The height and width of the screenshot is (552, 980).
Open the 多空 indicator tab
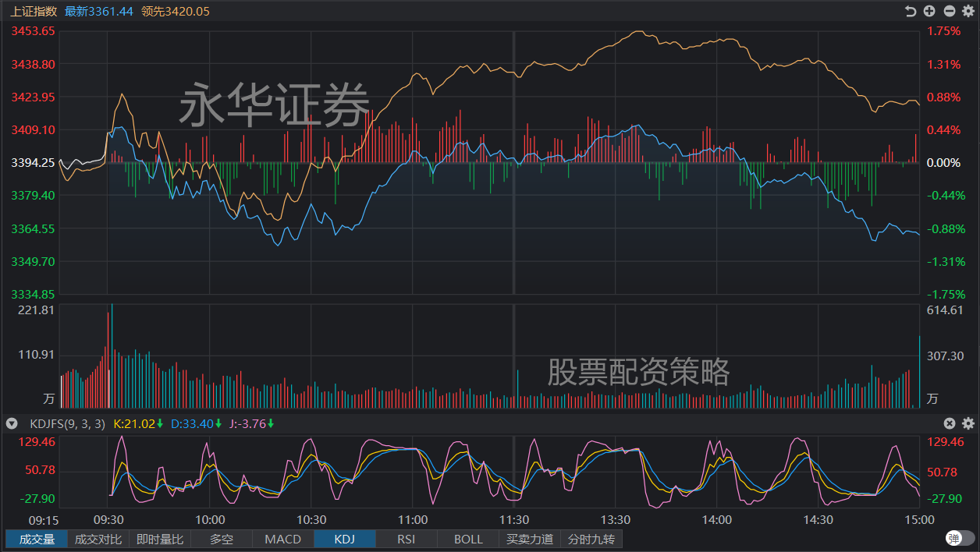(x=222, y=539)
